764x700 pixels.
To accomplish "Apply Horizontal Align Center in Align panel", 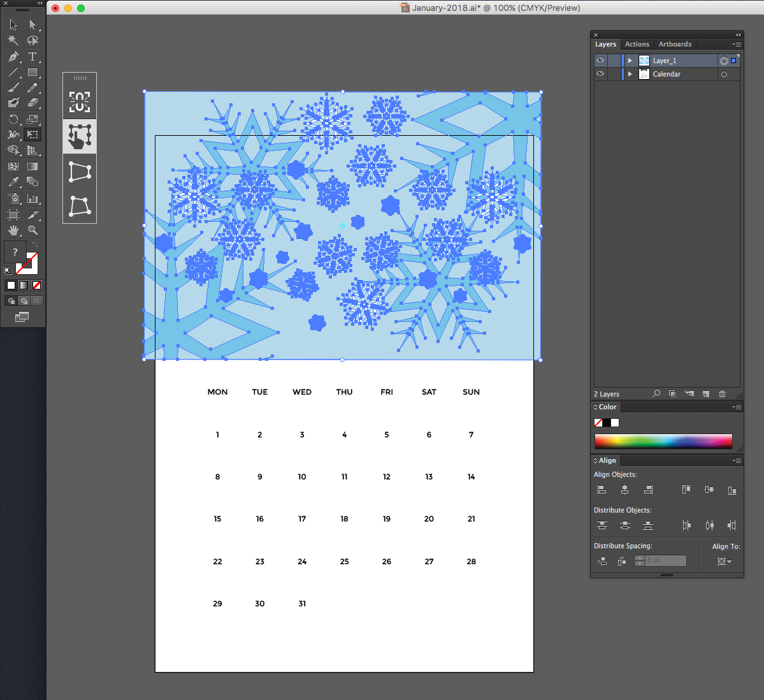I will tap(624, 489).
